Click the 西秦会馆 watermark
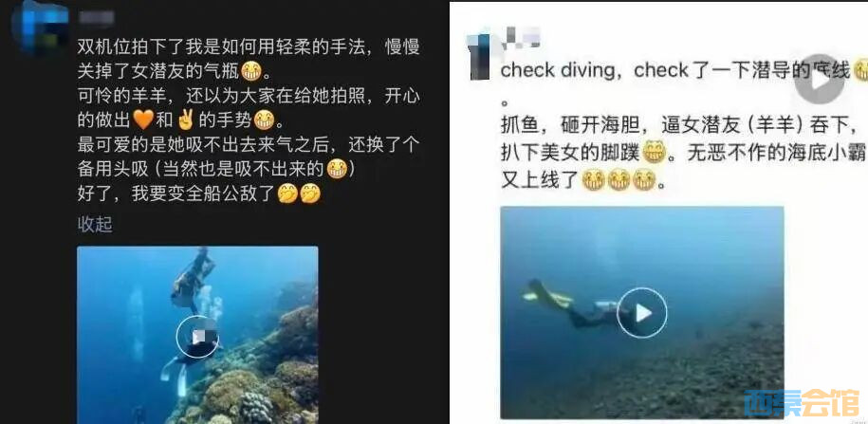 point(801,402)
